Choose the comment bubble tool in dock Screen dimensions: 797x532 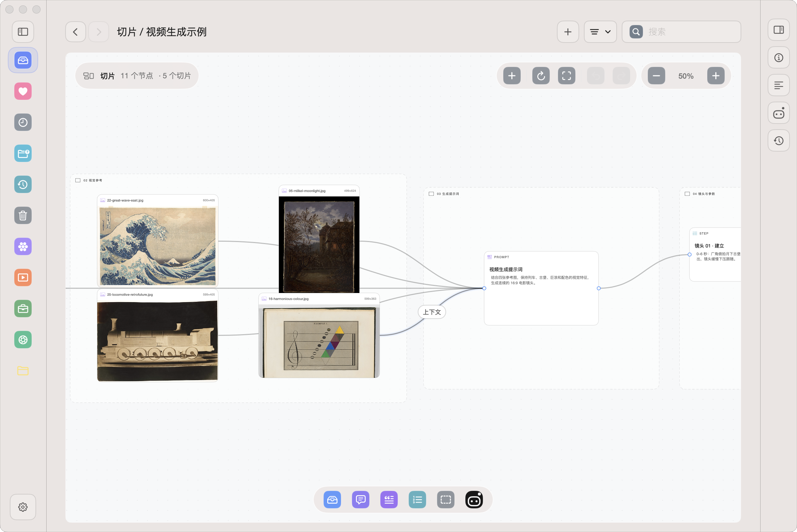[x=360, y=500]
